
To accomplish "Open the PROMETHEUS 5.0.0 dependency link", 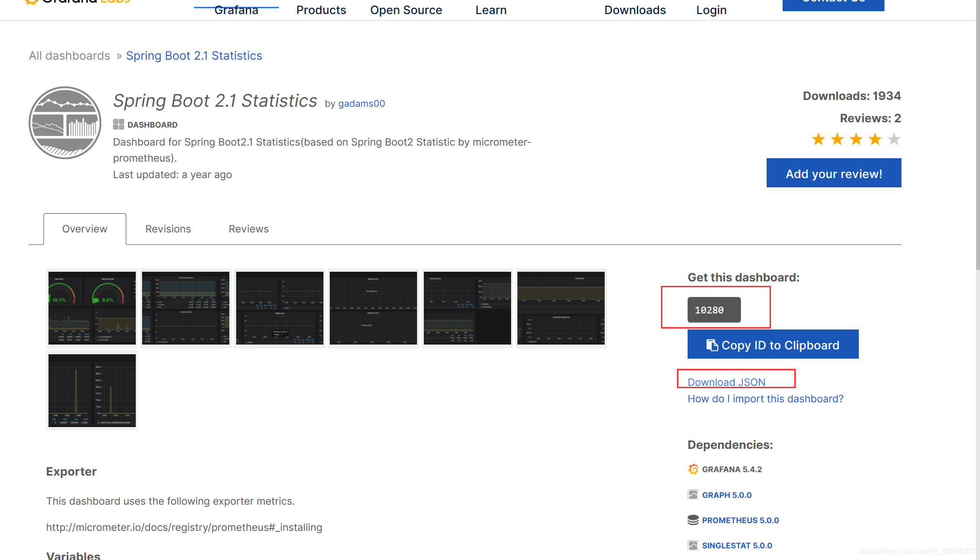I will (740, 520).
